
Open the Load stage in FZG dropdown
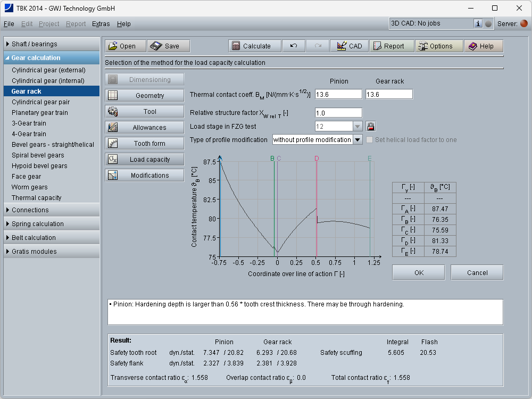[358, 127]
